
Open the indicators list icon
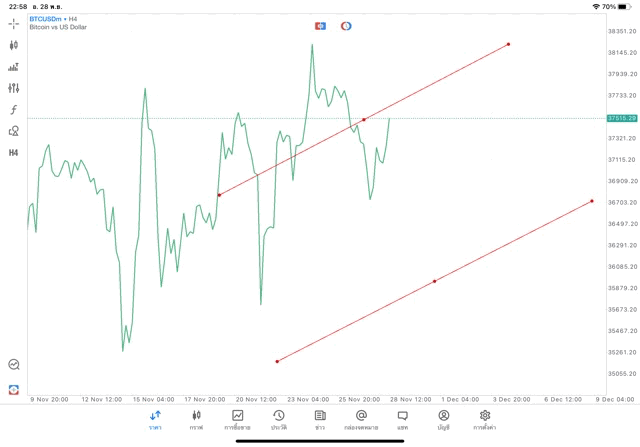14,67
